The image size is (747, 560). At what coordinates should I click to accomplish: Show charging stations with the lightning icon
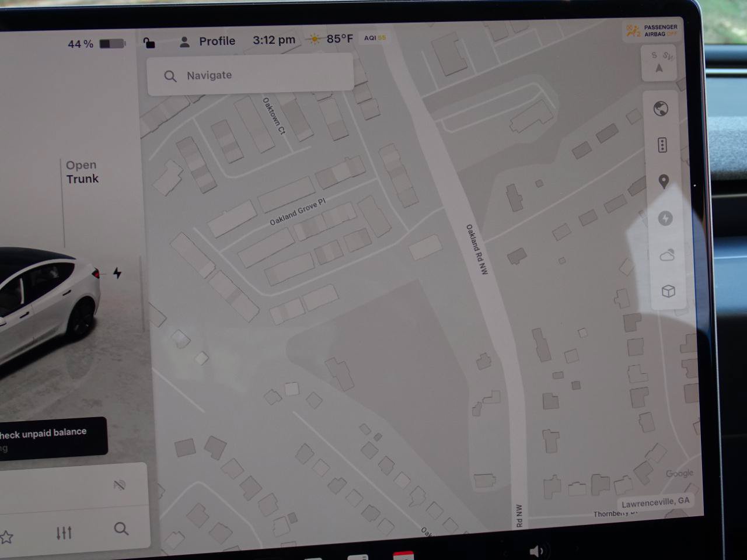pyautogui.click(x=665, y=218)
